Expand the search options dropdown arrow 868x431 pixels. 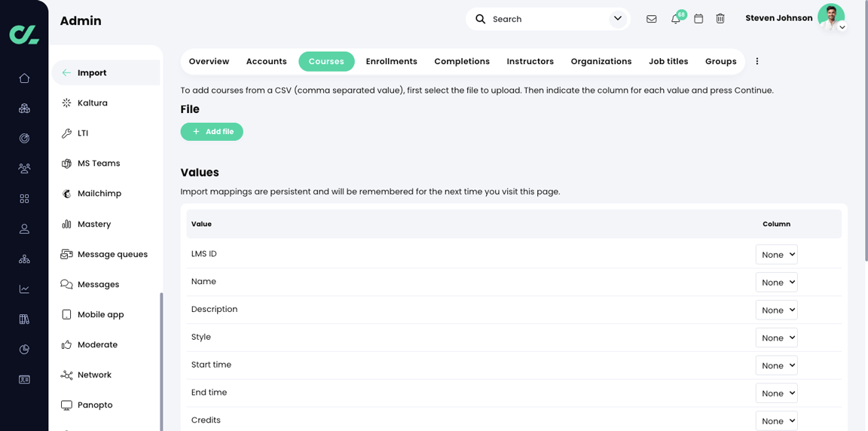(x=618, y=19)
